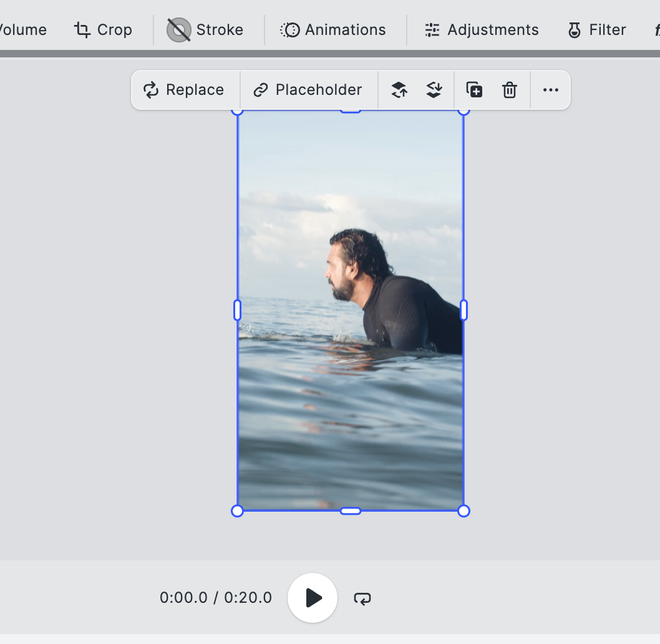Duplicate the selected video element
Image resolution: width=660 pixels, height=644 pixels.
tap(474, 90)
